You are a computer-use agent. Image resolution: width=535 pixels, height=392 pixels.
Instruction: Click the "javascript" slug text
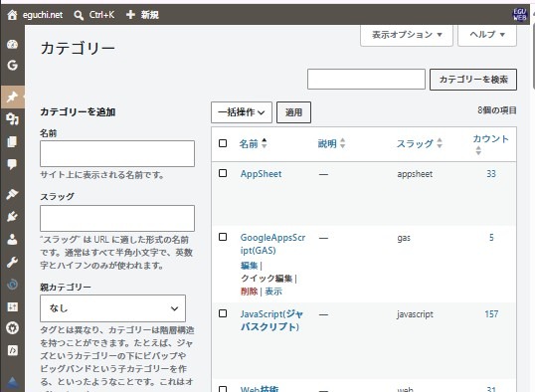coord(415,314)
